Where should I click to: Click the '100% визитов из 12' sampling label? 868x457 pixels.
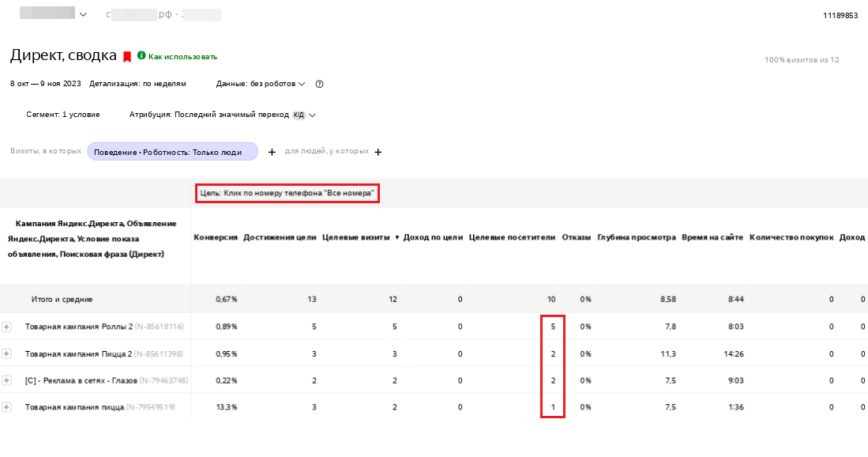click(802, 60)
